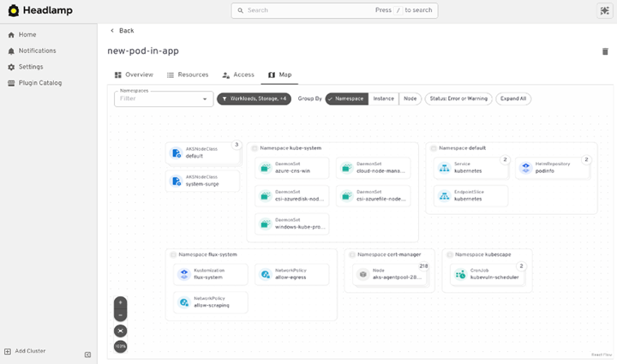Click the azure-cns-win DaemonSet icon
Viewport: 617px width, 364px height.
266,168
